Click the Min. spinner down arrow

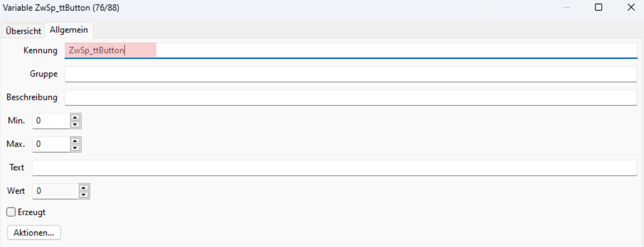[x=75, y=124]
